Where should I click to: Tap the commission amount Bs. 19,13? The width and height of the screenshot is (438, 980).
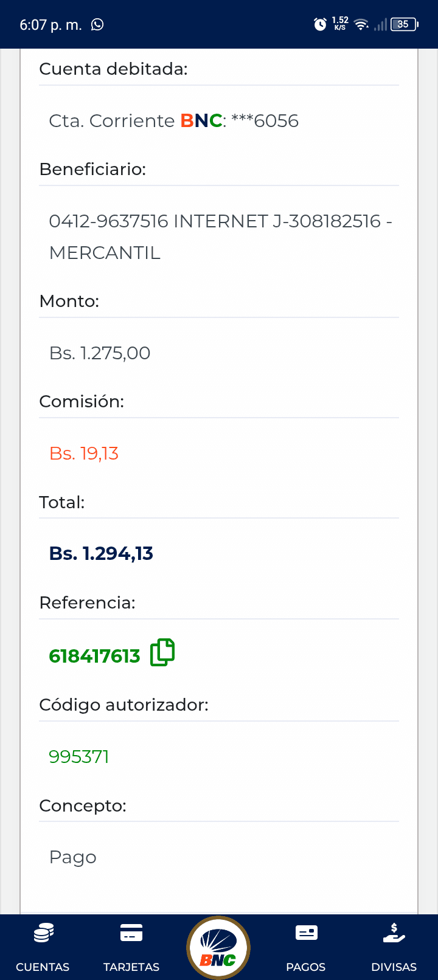(84, 454)
